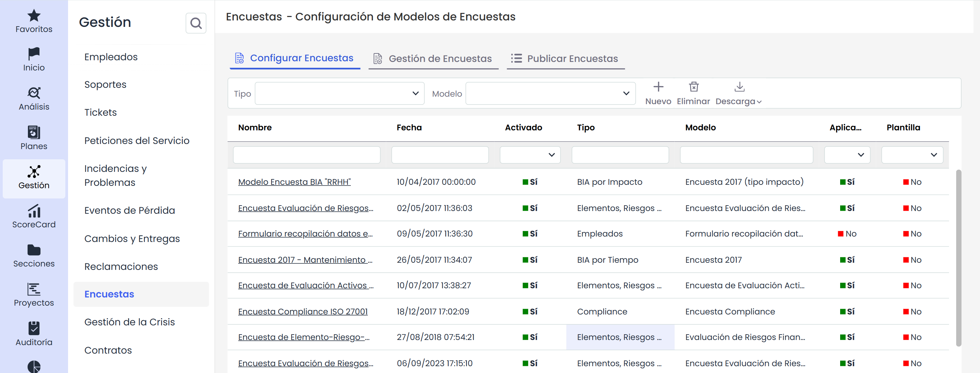Click the BIA por Tiempo cell
The image size is (980, 373).
coord(607,260)
